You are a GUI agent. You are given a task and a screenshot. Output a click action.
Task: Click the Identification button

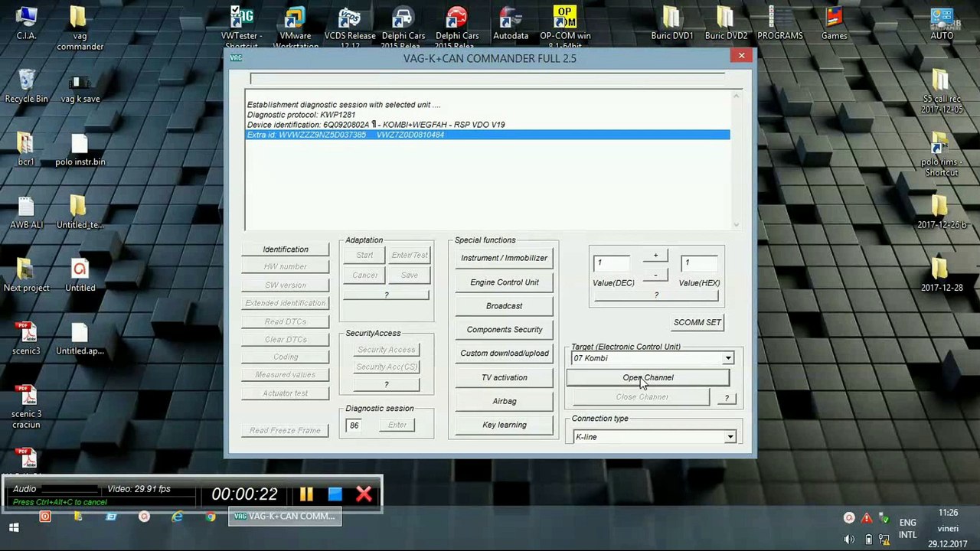pyautogui.click(x=286, y=249)
